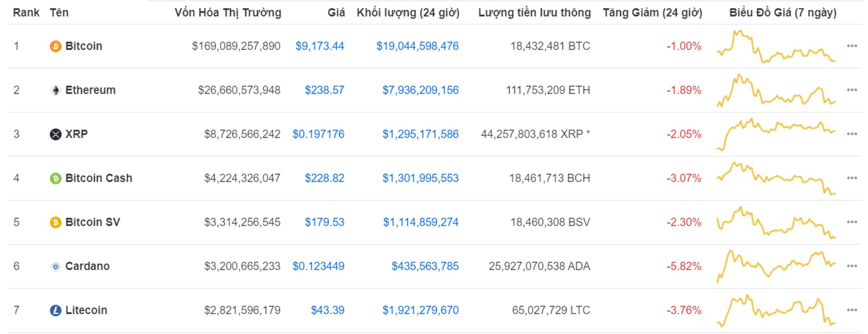Click Litecoin price $43.39

pos(328,310)
